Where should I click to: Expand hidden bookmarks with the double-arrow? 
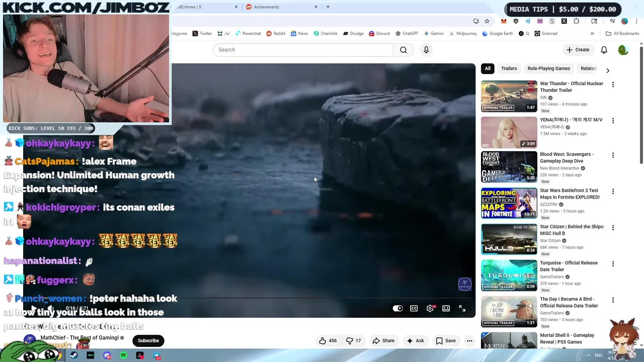[592, 34]
